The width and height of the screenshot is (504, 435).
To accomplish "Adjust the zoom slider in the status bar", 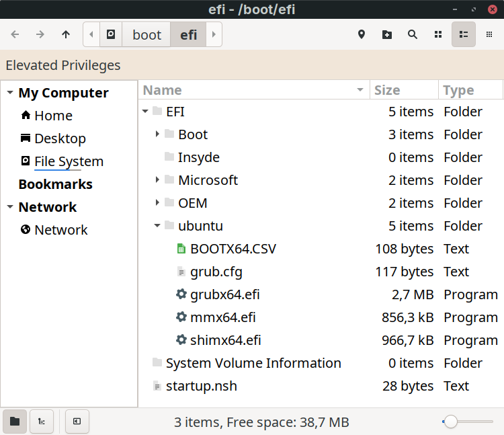I will coord(452,422).
